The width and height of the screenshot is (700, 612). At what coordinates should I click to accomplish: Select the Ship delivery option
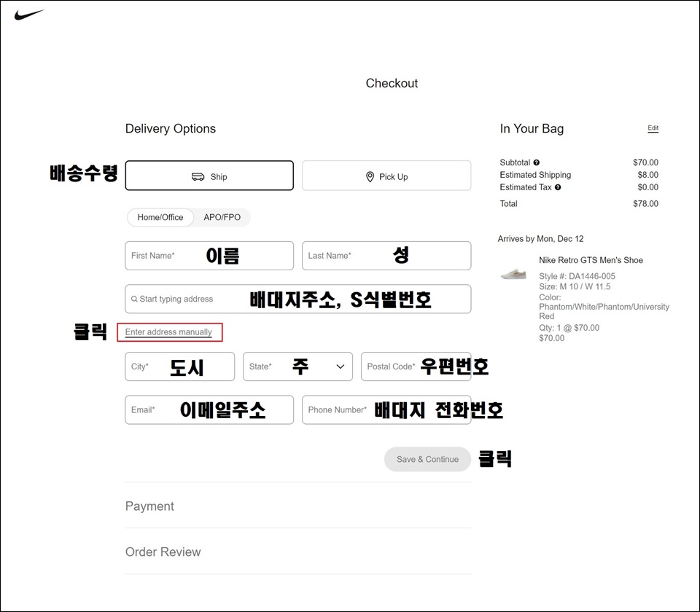209,176
